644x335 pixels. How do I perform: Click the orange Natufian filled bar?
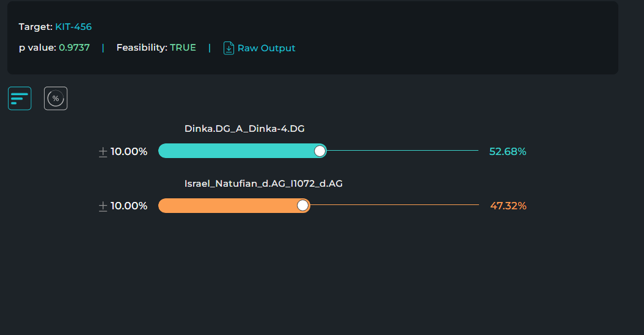coord(234,206)
